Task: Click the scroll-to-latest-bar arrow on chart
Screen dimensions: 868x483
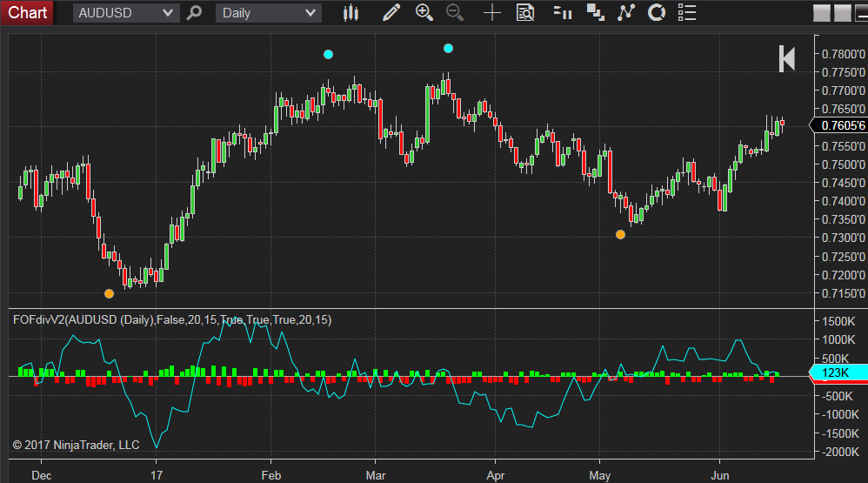Action: point(786,58)
